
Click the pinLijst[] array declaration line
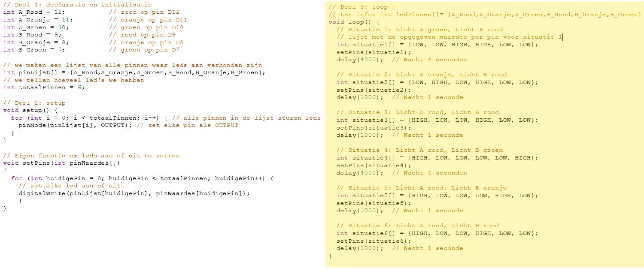(134, 72)
